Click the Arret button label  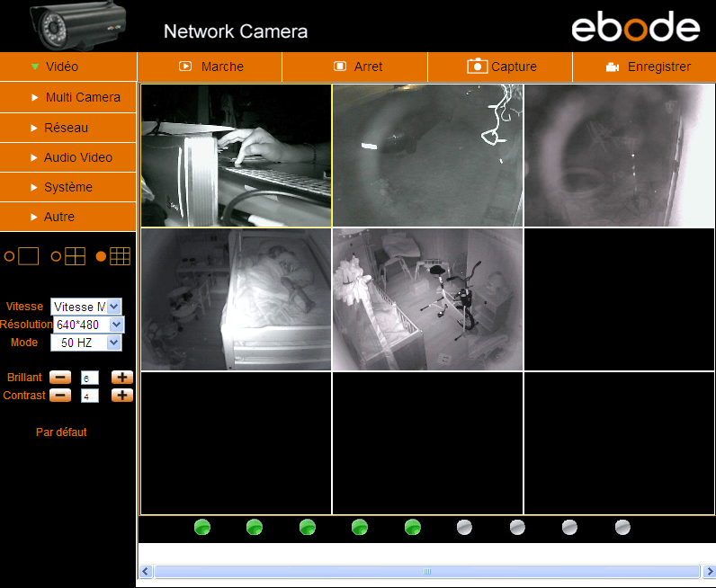(368, 67)
